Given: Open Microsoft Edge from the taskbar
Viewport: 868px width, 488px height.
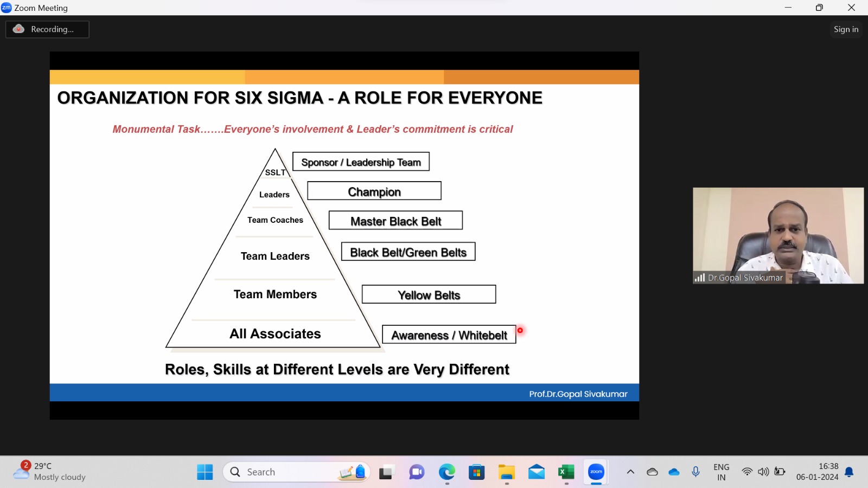Looking at the screenshot, I should (x=446, y=472).
